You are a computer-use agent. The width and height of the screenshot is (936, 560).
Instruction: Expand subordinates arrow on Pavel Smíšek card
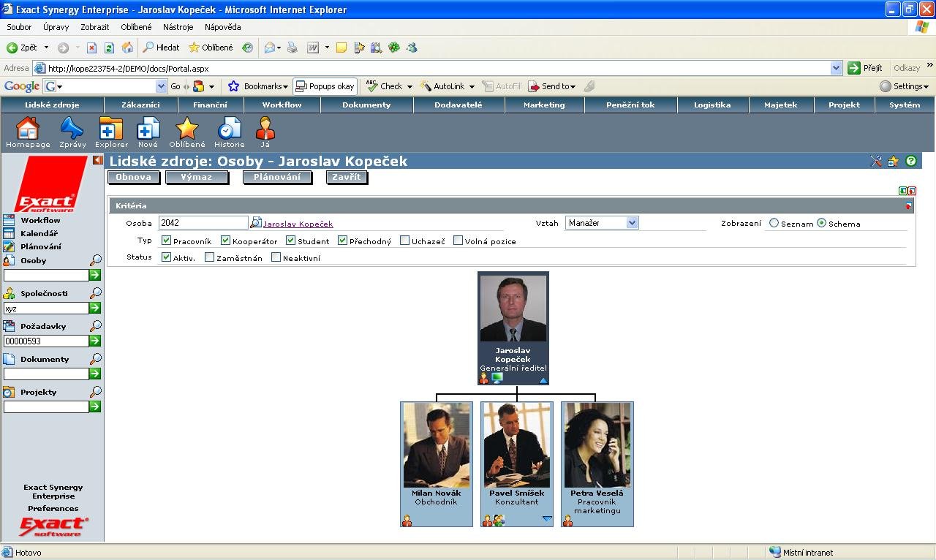click(546, 519)
